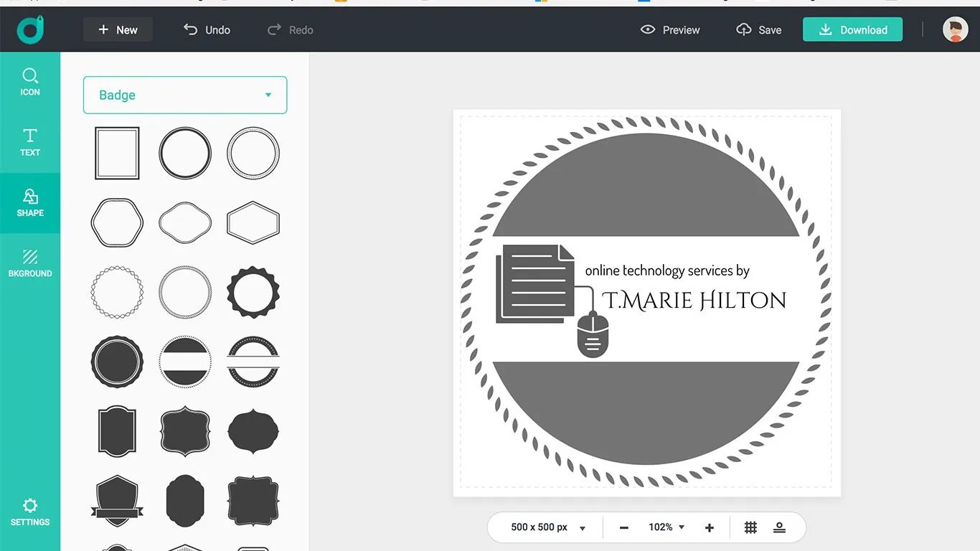Viewport: 980px width, 551px height.
Task: Select the split ring banner badge
Action: tap(253, 362)
